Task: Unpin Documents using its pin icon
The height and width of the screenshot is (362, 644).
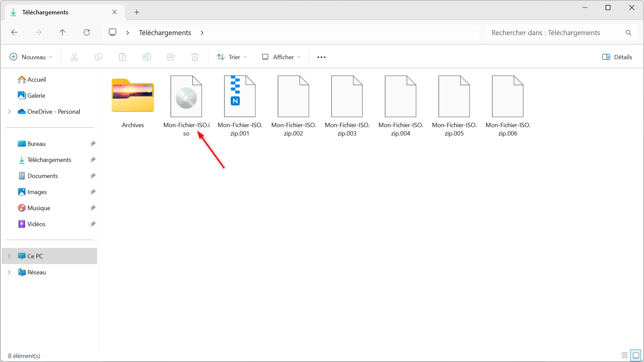Action: pos(93,176)
